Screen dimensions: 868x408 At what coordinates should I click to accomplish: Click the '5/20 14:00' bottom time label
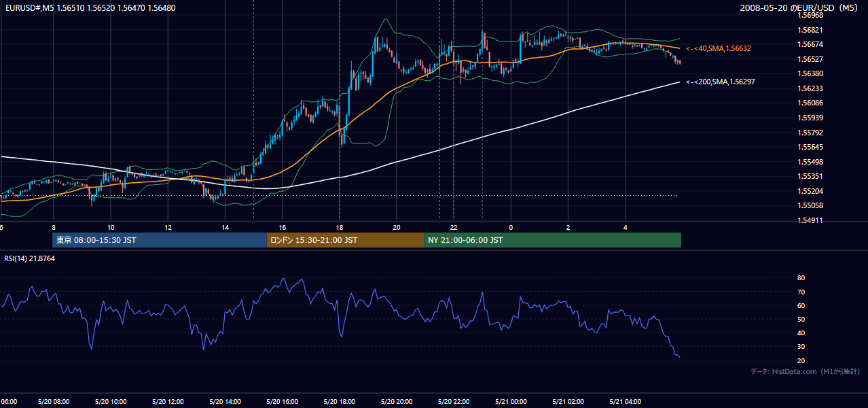click(x=224, y=402)
